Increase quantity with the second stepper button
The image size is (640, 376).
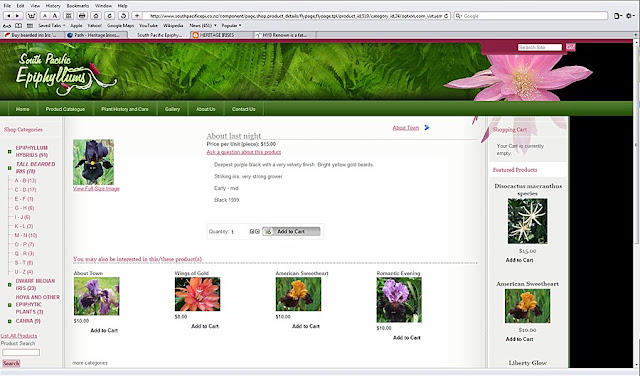[x=257, y=231]
